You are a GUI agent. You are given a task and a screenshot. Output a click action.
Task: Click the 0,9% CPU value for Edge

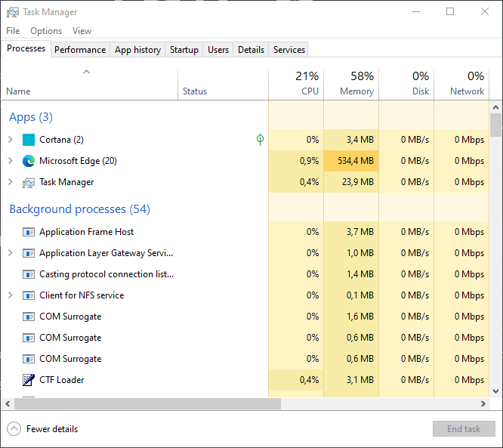[309, 161]
